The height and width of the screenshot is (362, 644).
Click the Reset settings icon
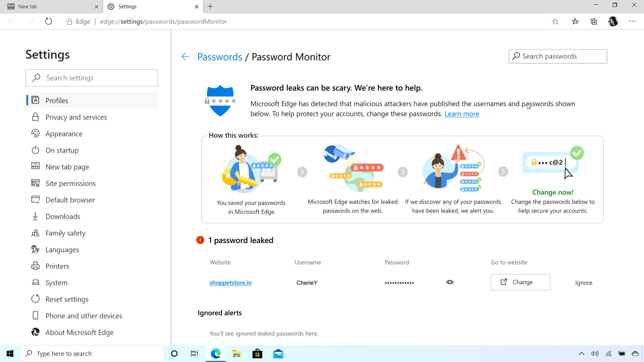click(35, 299)
